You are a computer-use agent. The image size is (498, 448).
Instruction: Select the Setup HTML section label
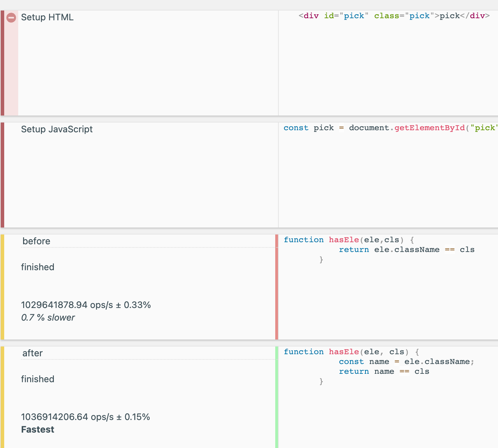click(x=47, y=17)
